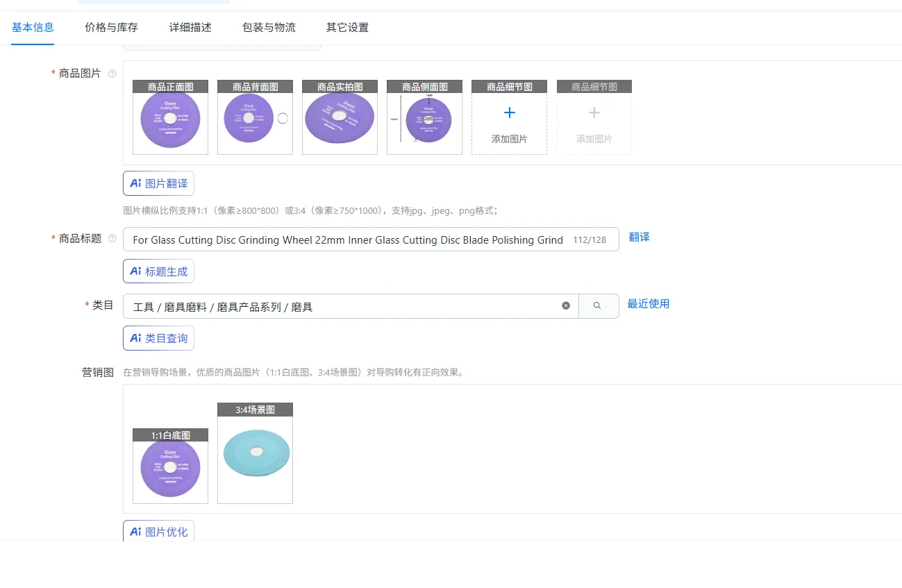Click the AI 标题生成 button
The height and width of the screenshot is (588, 902).
[x=159, y=271]
